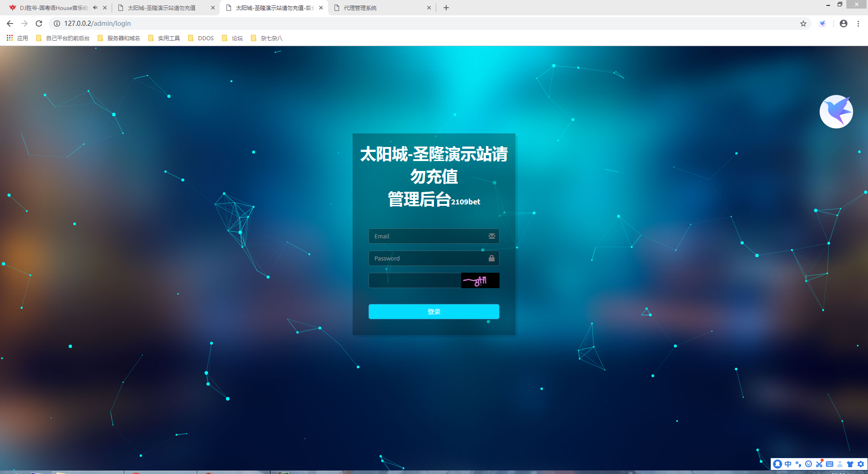Viewport: 868px width, 474px height.
Task: Bookmark this page with the star icon
Action: point(803,23)
